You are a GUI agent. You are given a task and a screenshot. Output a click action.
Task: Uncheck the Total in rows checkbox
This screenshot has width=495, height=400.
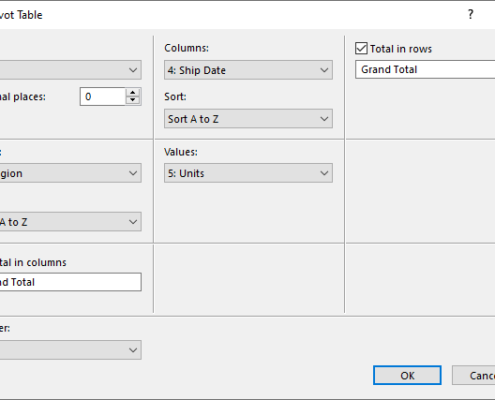coord(361,49)
